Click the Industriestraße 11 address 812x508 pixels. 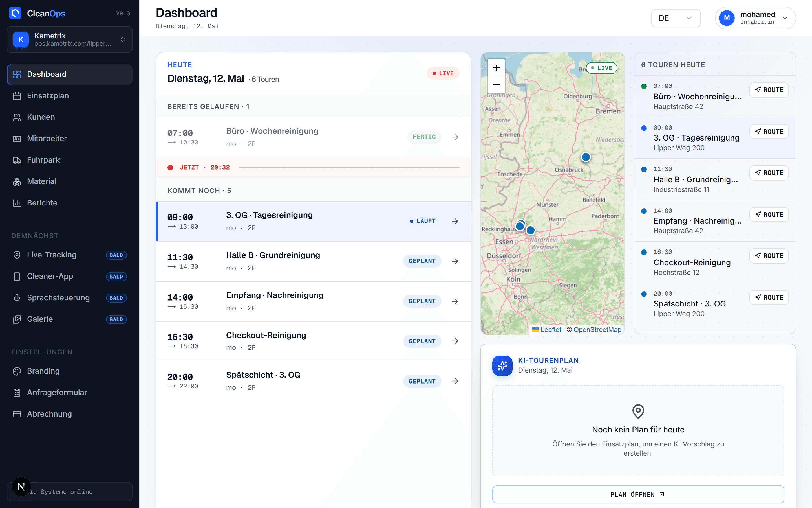[x=681, y=189]
